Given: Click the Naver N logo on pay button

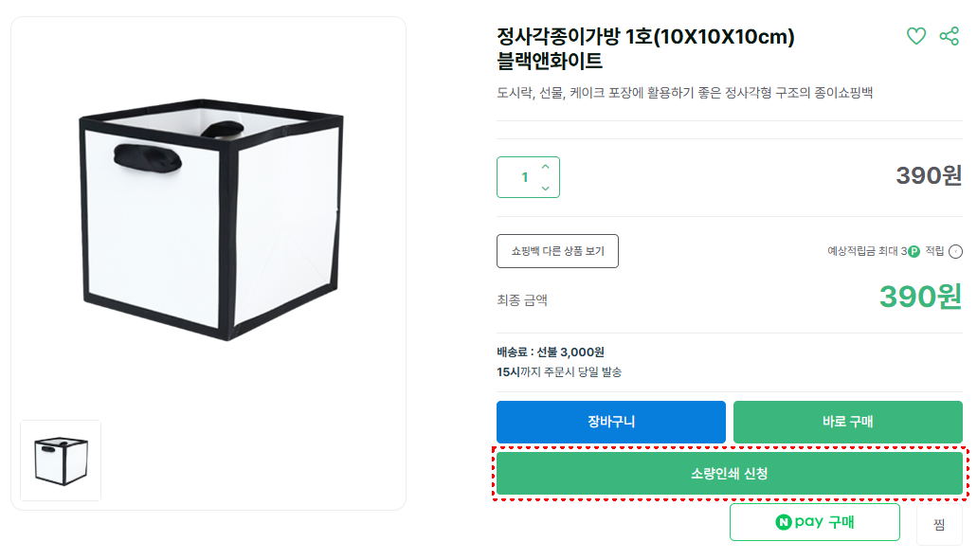Looking at the screenshot, I should [783, 522].
